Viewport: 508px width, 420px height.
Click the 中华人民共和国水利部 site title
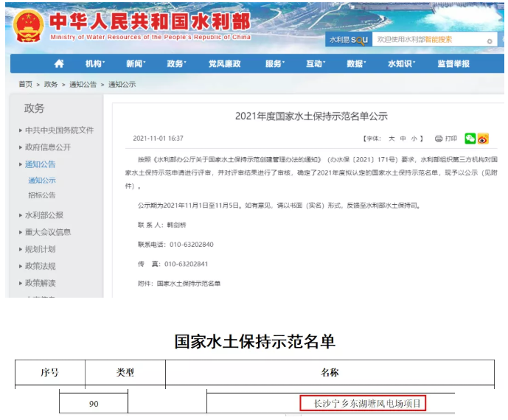coord(150,21)
